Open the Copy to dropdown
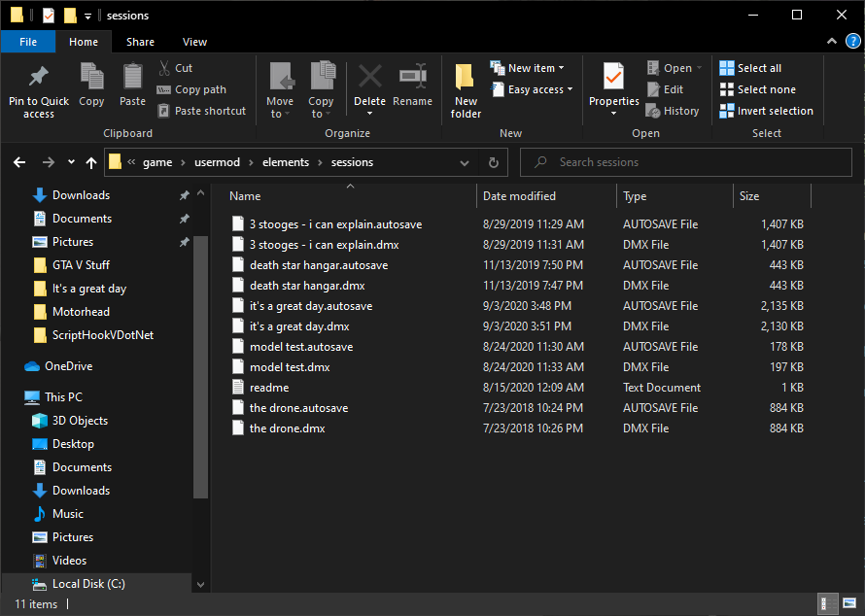 click(321, 90)
